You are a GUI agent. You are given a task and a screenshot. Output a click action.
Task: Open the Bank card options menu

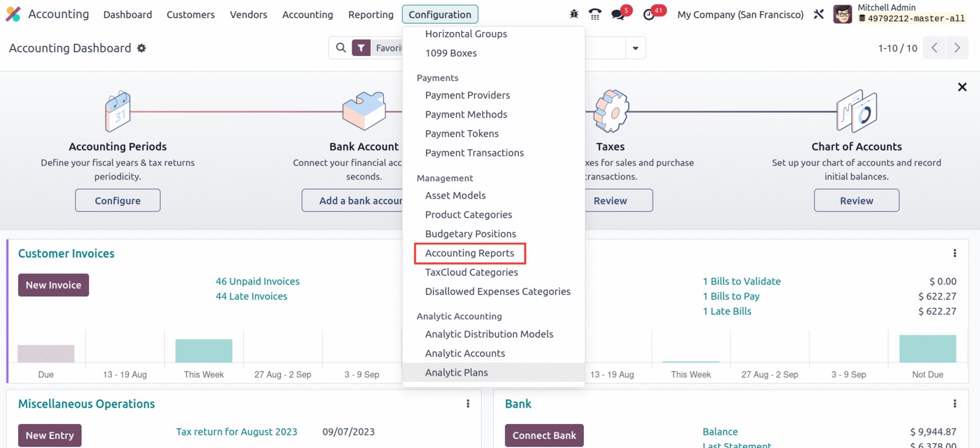pyautogui.click(x=955, y=404)
